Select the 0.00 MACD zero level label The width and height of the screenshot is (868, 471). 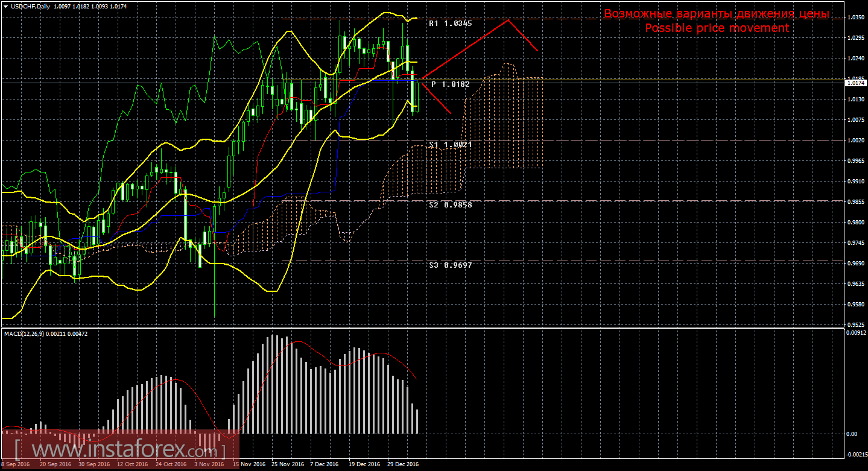pos(852,434)
